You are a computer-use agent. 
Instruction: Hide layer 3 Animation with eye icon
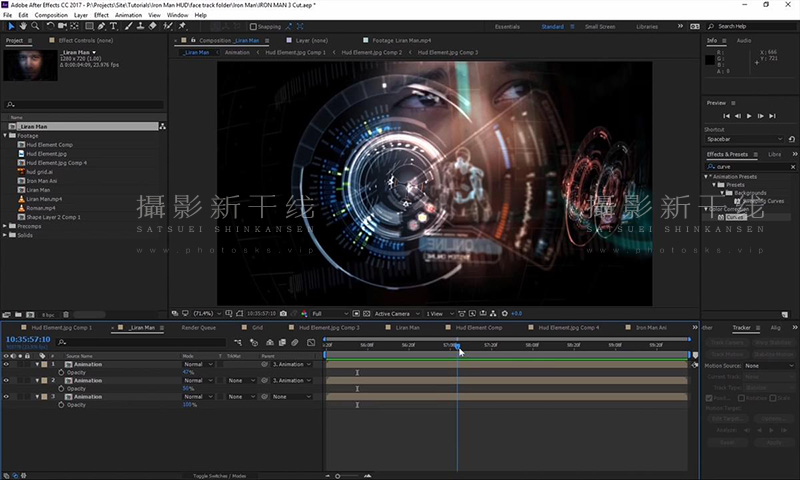tap(6, 397)
